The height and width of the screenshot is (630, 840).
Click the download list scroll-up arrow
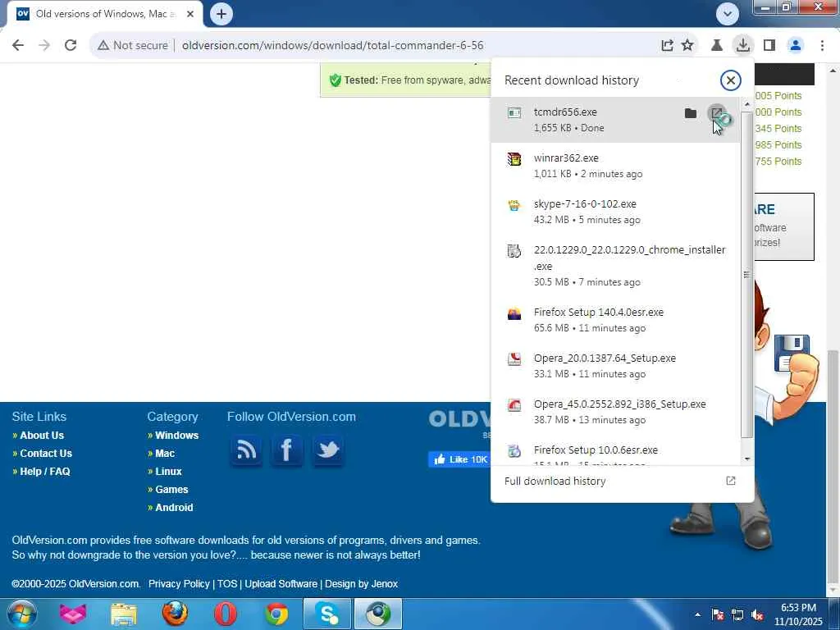coord(746,103)
